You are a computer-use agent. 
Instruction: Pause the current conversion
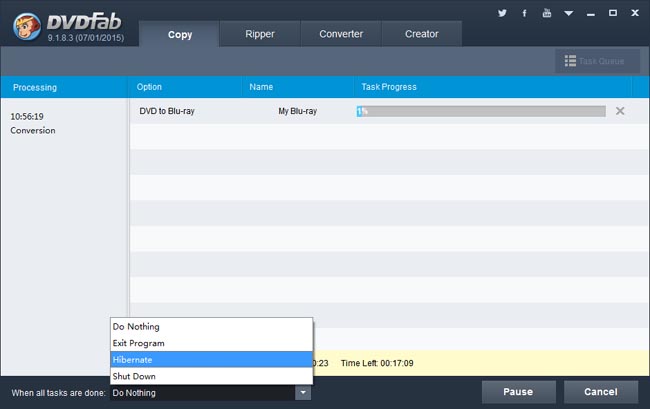click(518, 392)
